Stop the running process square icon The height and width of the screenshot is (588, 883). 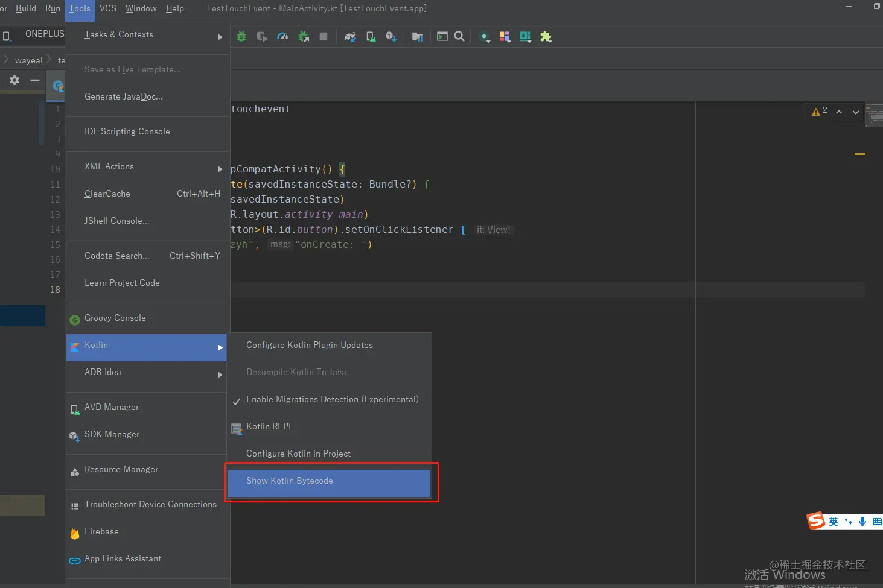[324, 37]
